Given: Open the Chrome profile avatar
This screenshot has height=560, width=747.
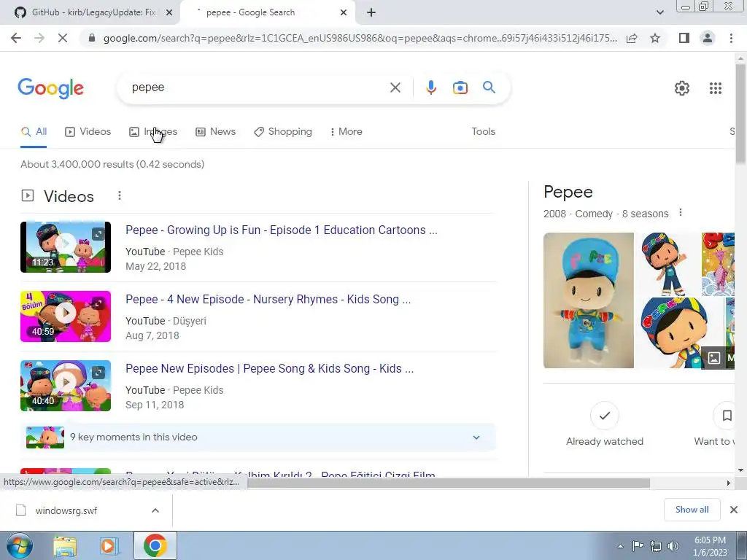Looking at the screenshot, I should 708,38.
